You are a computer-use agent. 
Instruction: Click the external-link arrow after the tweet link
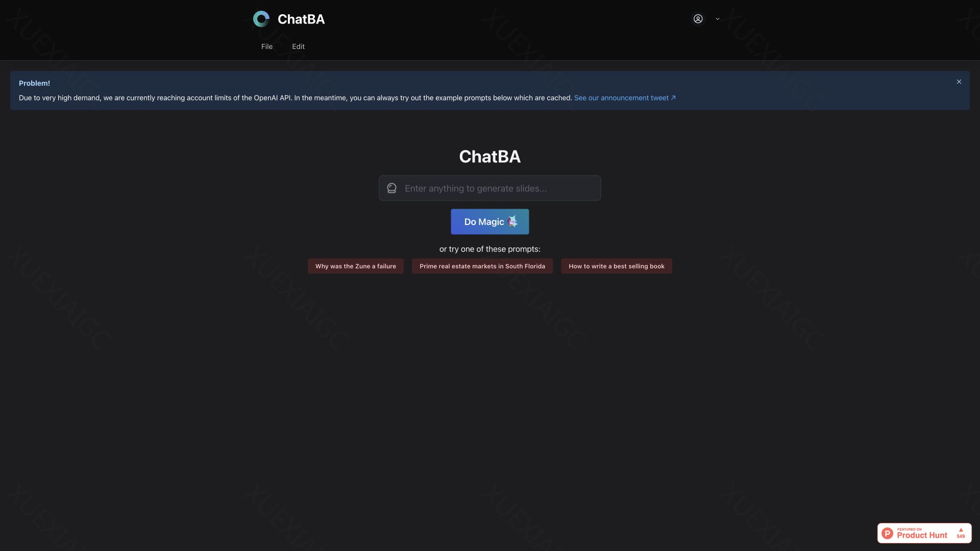pos(673,98)
